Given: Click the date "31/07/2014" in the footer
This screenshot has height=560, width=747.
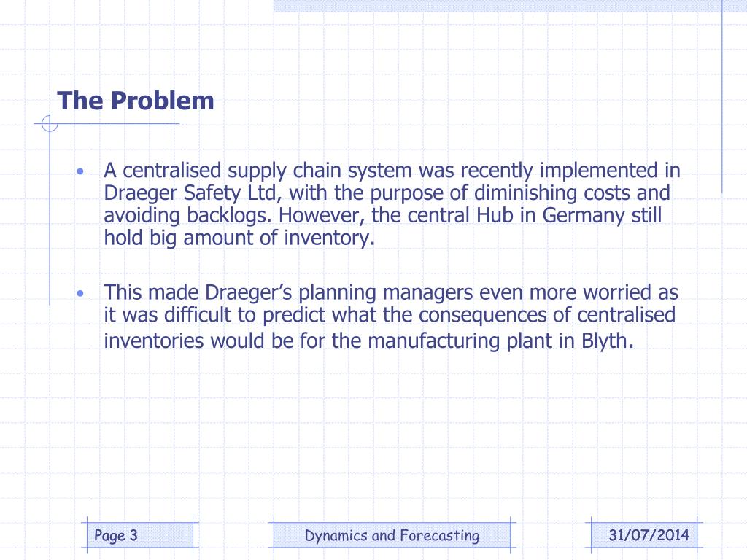Looking at the screenshot, I should tap(649, 535).
